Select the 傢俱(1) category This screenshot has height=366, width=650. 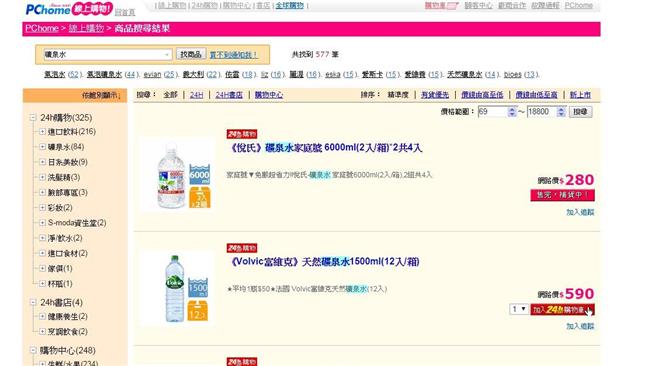(x=60, y=269)
